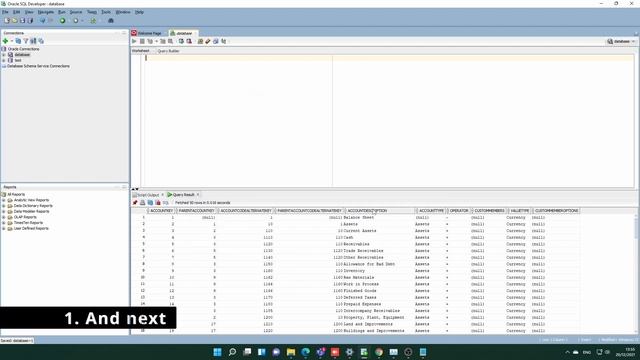Click the print icon in Query Result toolbar

(142, 202)
